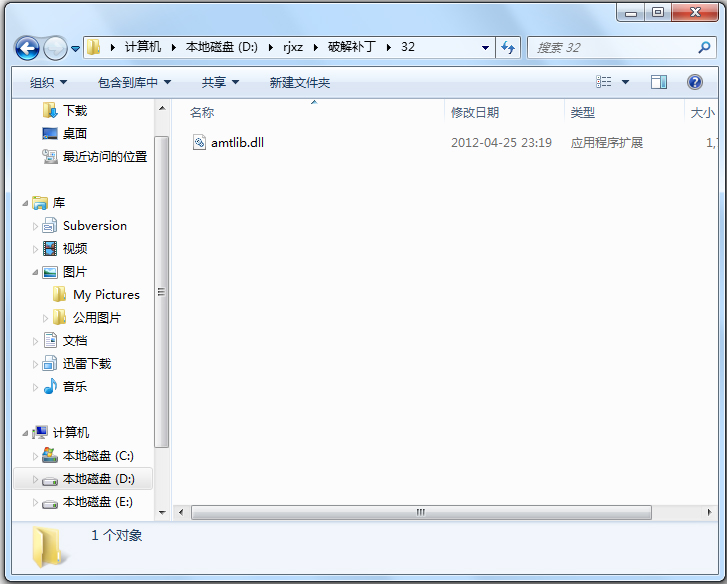Screen dimensions: 727x584
Task: Click the 计算机 computer icon
Action: tap(40, 432)
